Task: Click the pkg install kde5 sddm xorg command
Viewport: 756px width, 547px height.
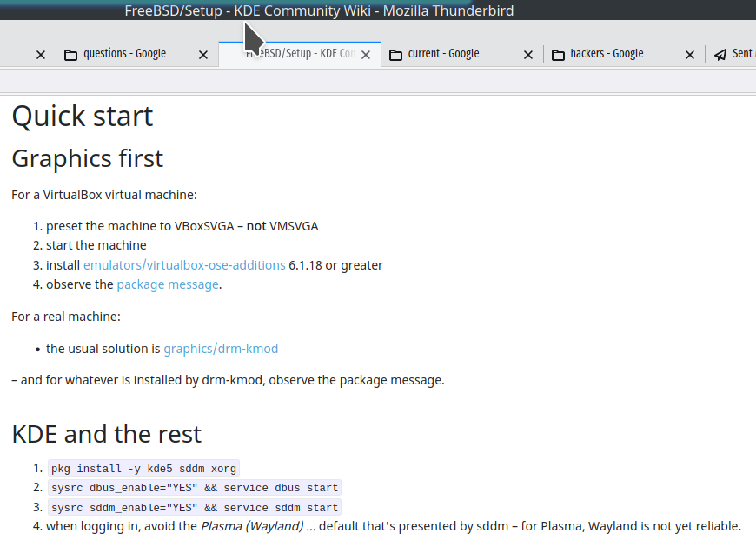Action: tap(143, 469)
